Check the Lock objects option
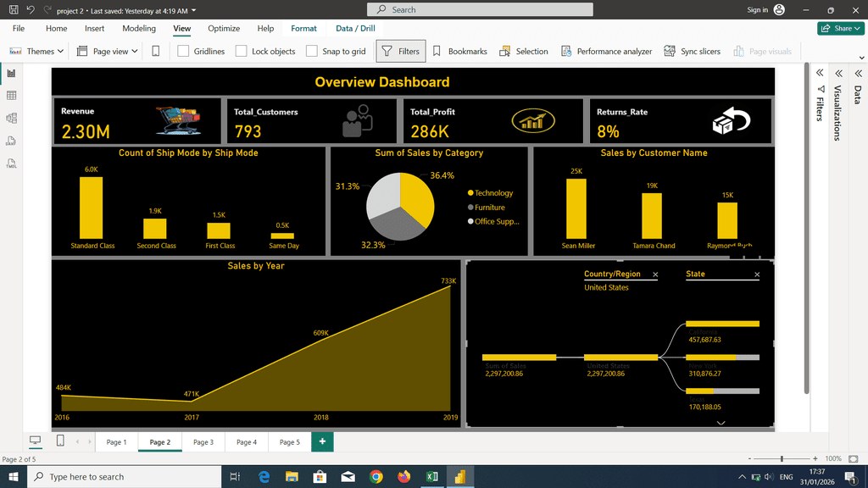This screenshot has height=488, width=868. [x=242, y=51]
